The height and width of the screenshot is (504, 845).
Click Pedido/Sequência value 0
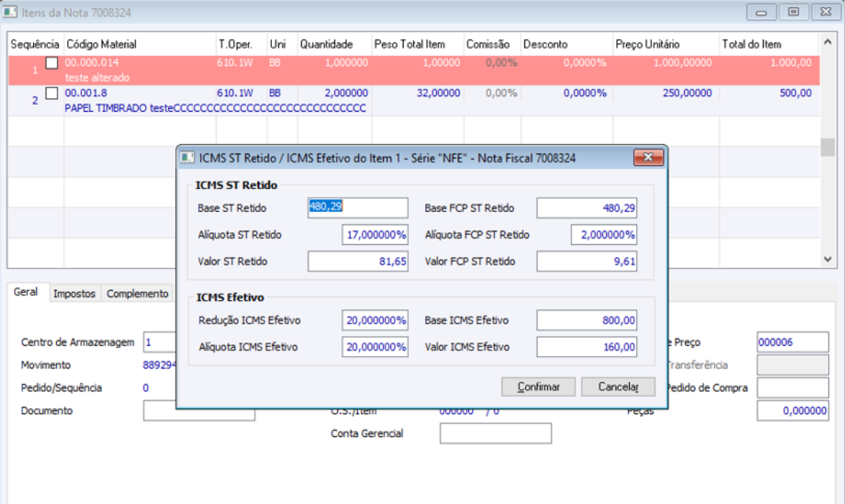point(146,387)
